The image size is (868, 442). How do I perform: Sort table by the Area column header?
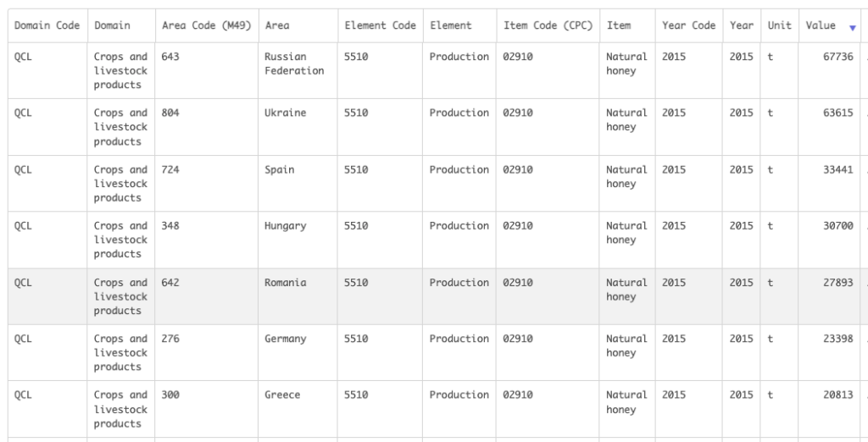(277, 25)
